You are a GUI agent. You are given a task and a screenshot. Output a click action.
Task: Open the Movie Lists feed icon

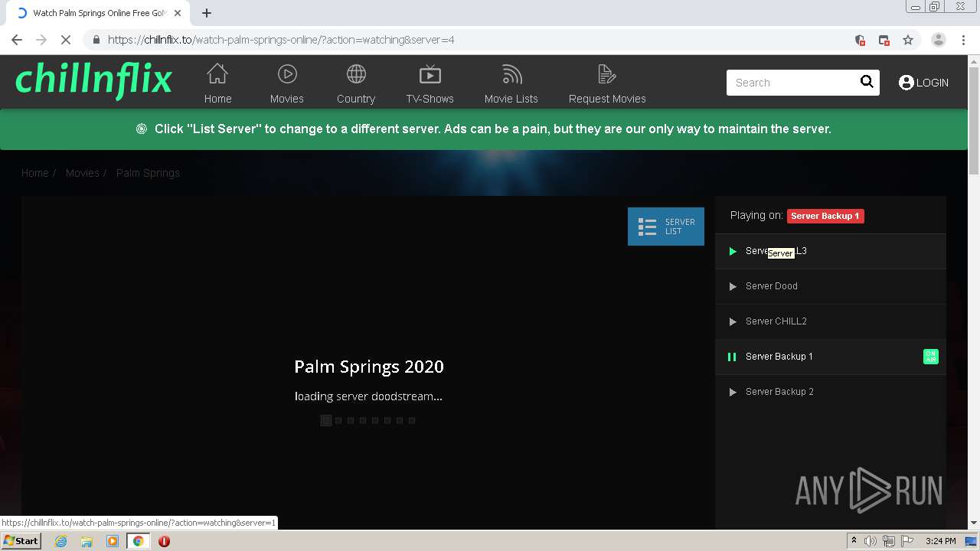511,74
